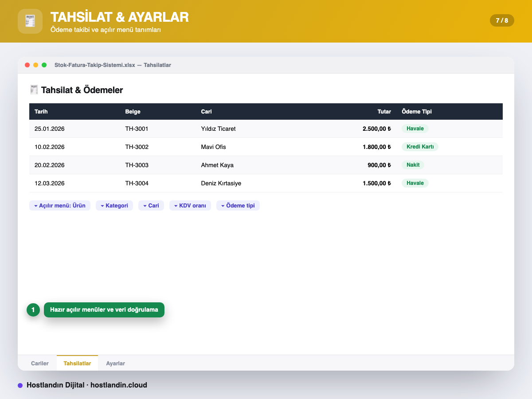Click the Havale badge in Deniz Kırtasiye row
Screen dimensions: 532x399
[x=415, y=183]
